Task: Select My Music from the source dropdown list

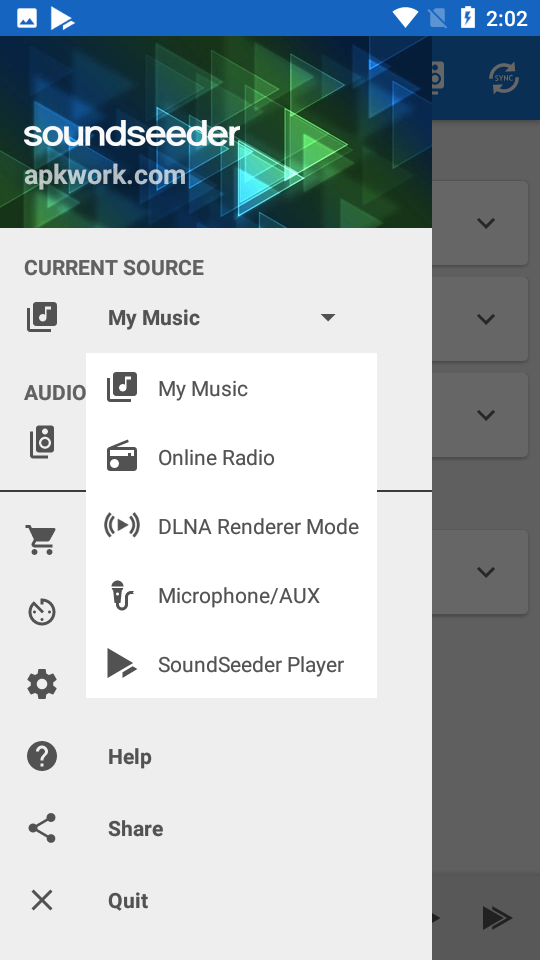Action: [x=231, y=388]
